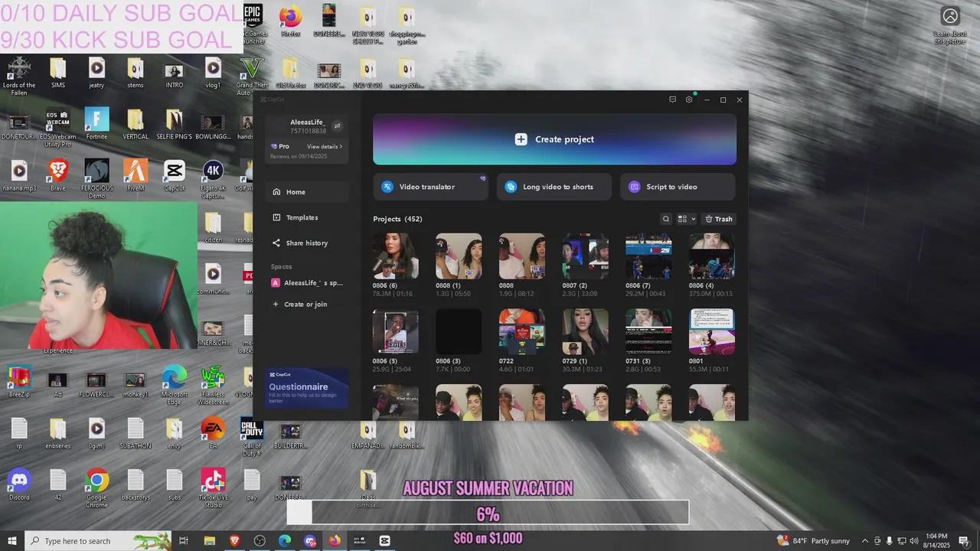
Task: Select the TikTok LIVE Studio icon
Action: click(213, 488)
